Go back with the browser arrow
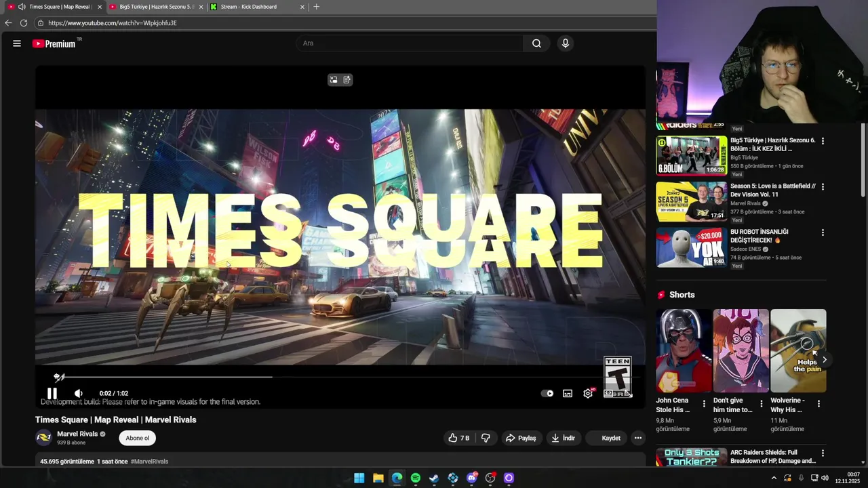The image size is (868, 488). coord(8,23)
